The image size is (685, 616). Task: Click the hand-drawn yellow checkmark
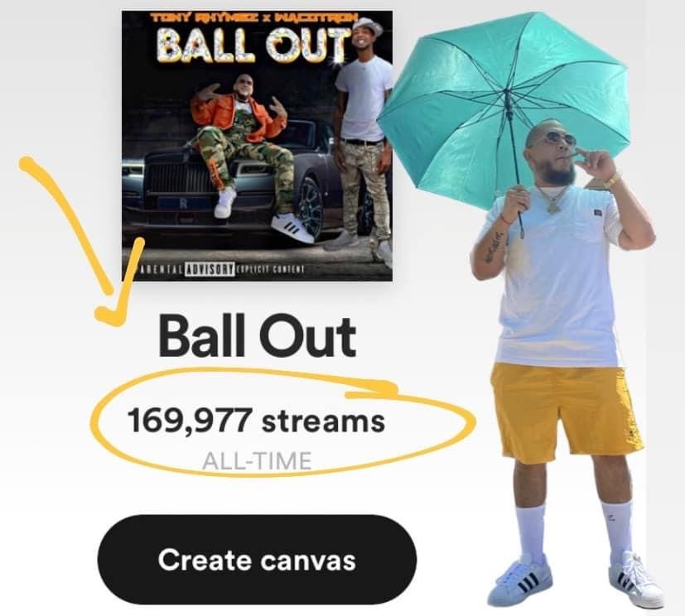81,243
